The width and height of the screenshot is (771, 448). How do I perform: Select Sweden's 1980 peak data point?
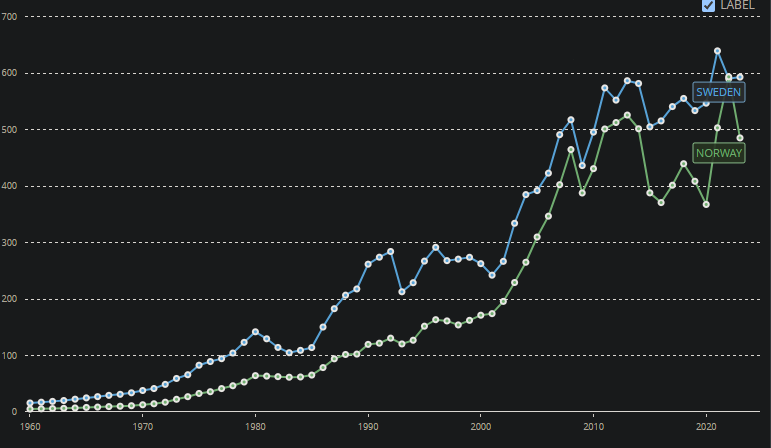pyautogui.click(x=255, y=332)
